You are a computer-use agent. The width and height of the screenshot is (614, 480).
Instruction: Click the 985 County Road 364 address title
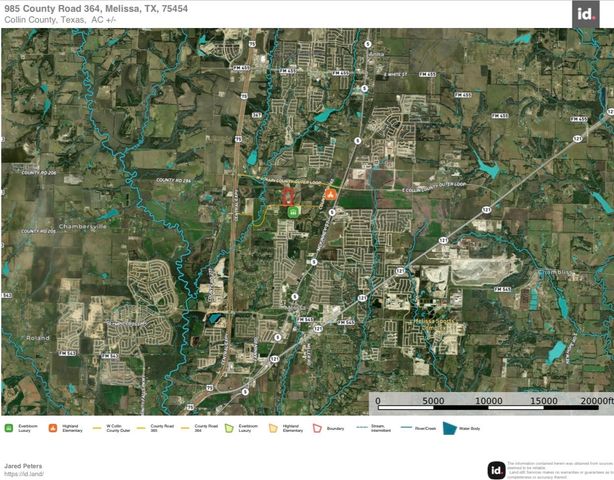tap(96, 9)
